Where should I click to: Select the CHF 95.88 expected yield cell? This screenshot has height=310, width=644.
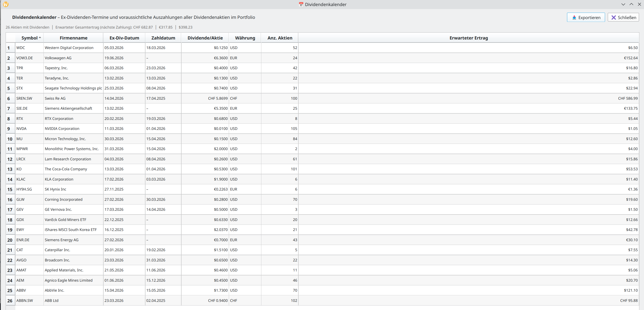pyautogui.click(x=469, y=300)
